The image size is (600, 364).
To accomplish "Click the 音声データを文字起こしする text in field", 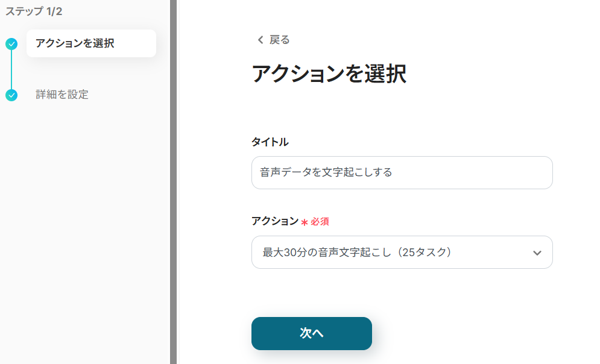I will pyautogui.click(x=326, y=172).
